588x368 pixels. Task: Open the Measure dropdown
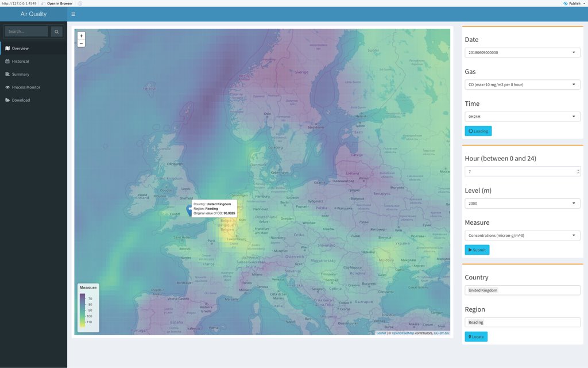pyautogui.click(x=522, y=235)
